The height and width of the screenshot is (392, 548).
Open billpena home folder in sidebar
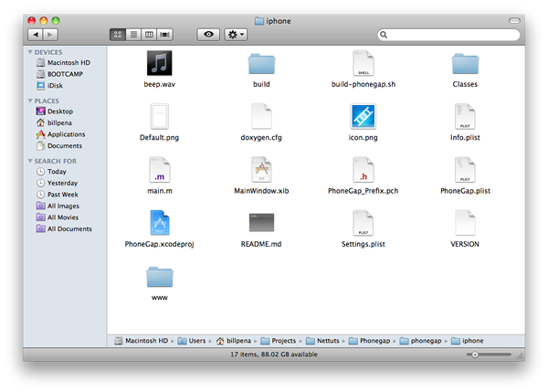pos(54,122)
